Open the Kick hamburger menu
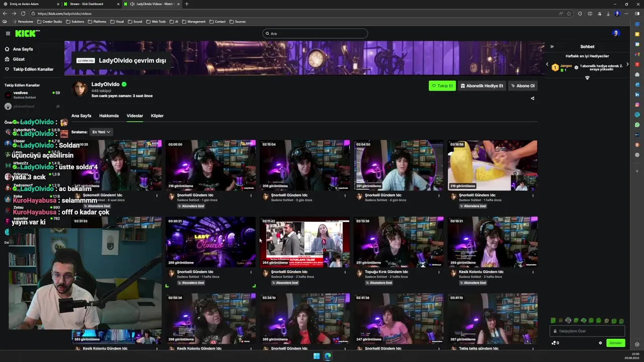Screen dimensions: 644x362 (8, 33)
